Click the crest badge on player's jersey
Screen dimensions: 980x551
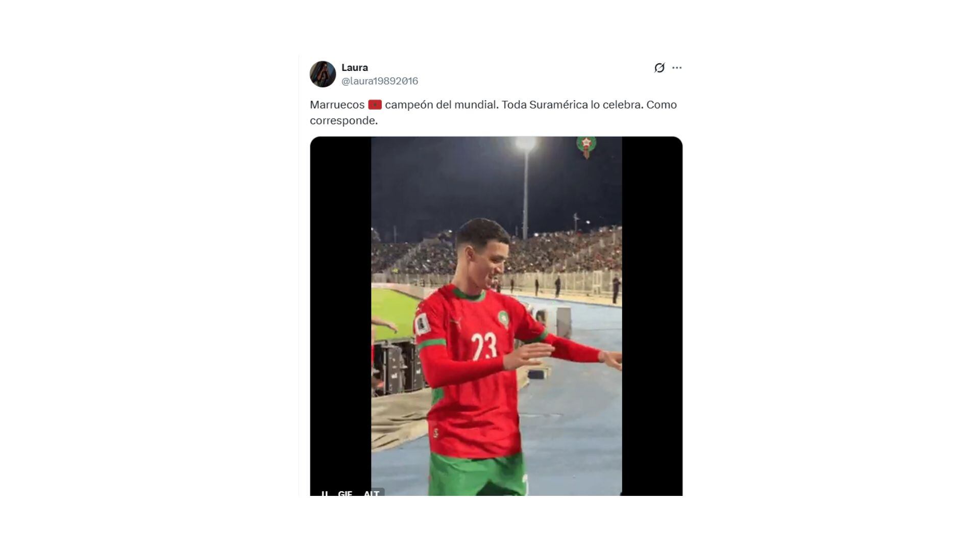503,319
